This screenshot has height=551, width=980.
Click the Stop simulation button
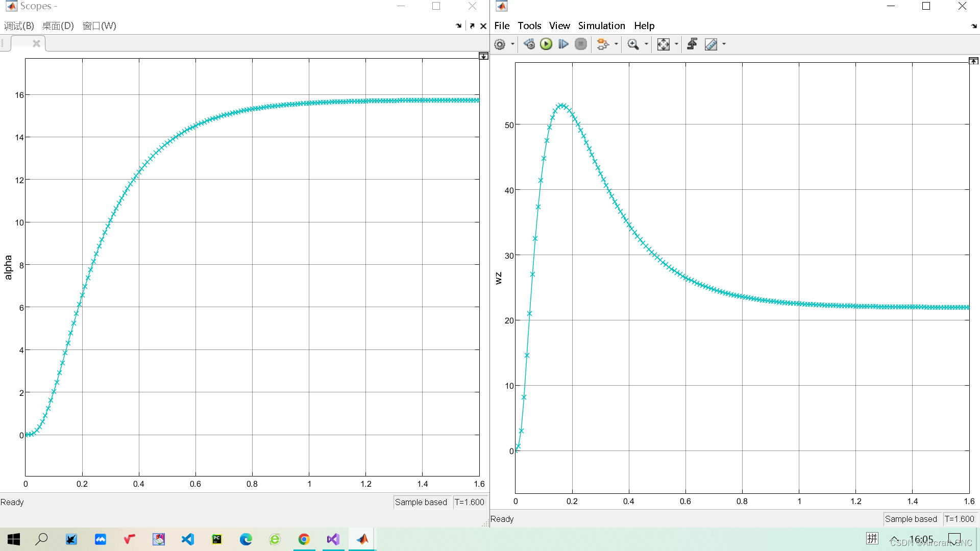tap(581, 44)
